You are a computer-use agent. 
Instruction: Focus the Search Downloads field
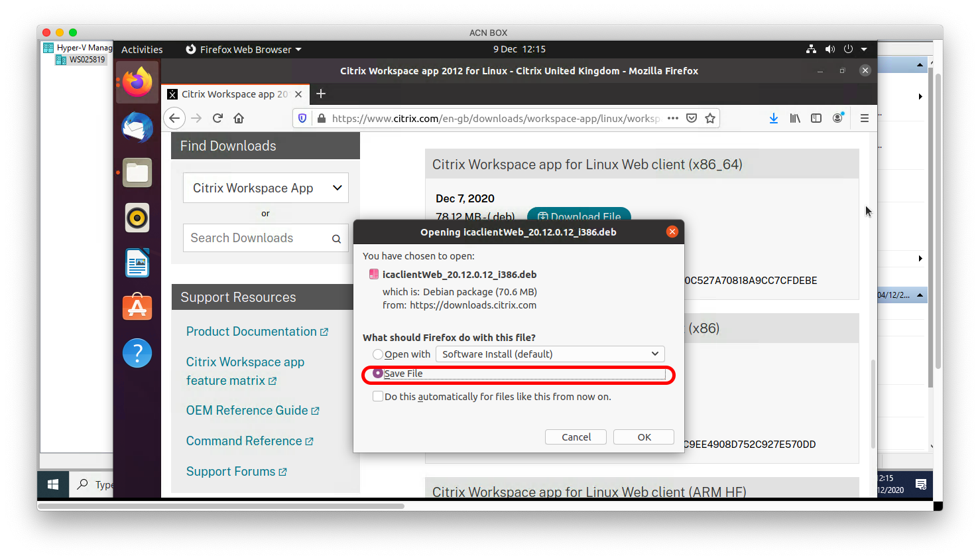[265, 238]
